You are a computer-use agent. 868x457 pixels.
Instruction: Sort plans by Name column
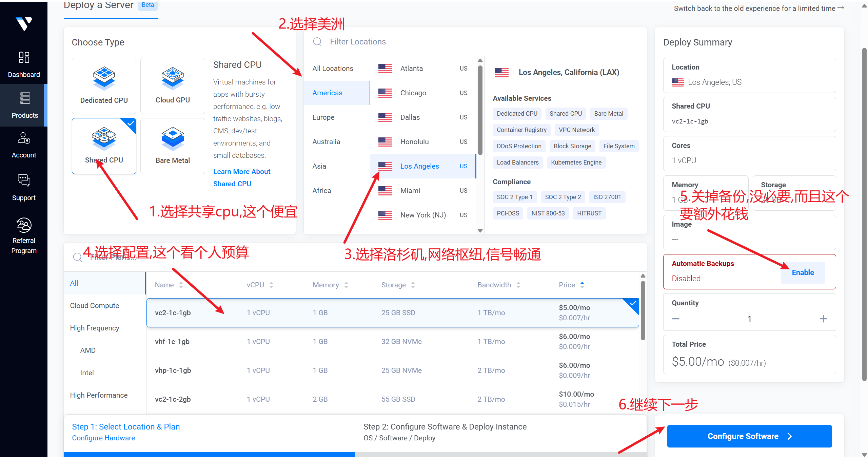click(169, 285)
